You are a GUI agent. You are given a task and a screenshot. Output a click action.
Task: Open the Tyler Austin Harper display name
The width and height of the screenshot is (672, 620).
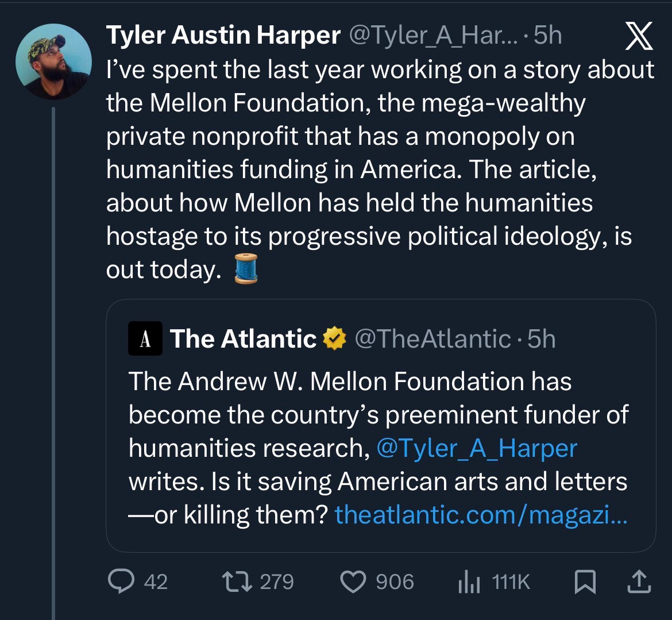point(223,36)
